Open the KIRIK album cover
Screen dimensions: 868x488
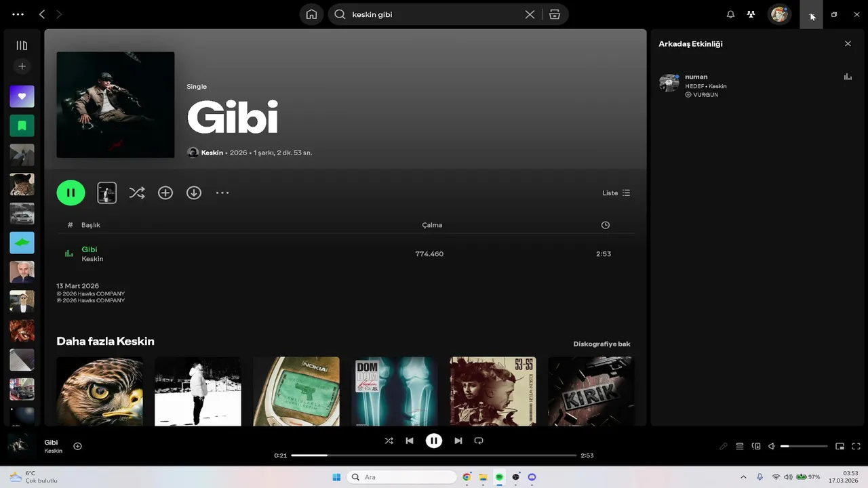click(x=591, y=392)
